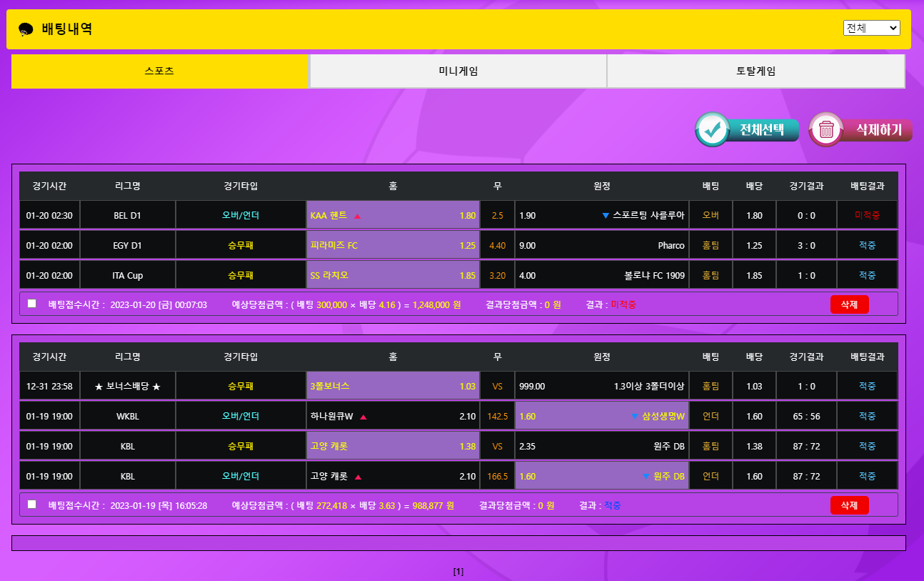Click the 고양 캐롯 1.38 home odds cell
Viewport: 924px width, 581px height.
[393, 447]
